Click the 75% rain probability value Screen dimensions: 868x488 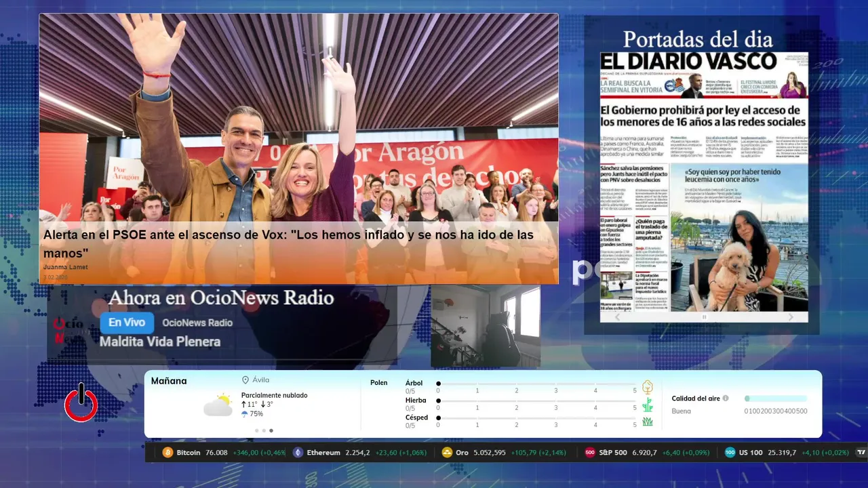pyautogui.click(x=256, y=413)
